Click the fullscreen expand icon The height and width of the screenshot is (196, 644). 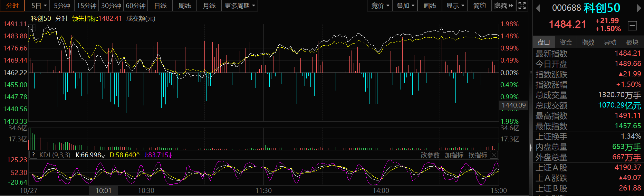click(522, 6)
